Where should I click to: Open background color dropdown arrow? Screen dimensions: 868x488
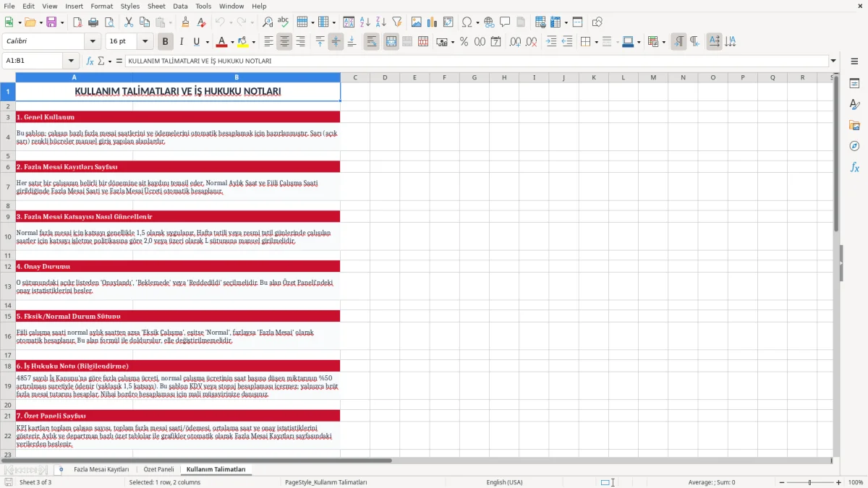253,42
